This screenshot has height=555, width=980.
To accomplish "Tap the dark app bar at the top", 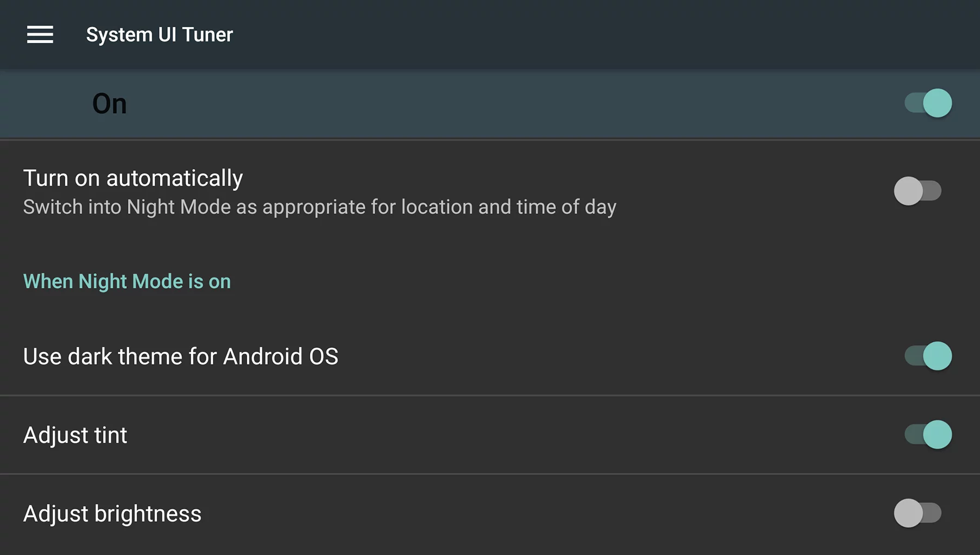I will (490, 34).
